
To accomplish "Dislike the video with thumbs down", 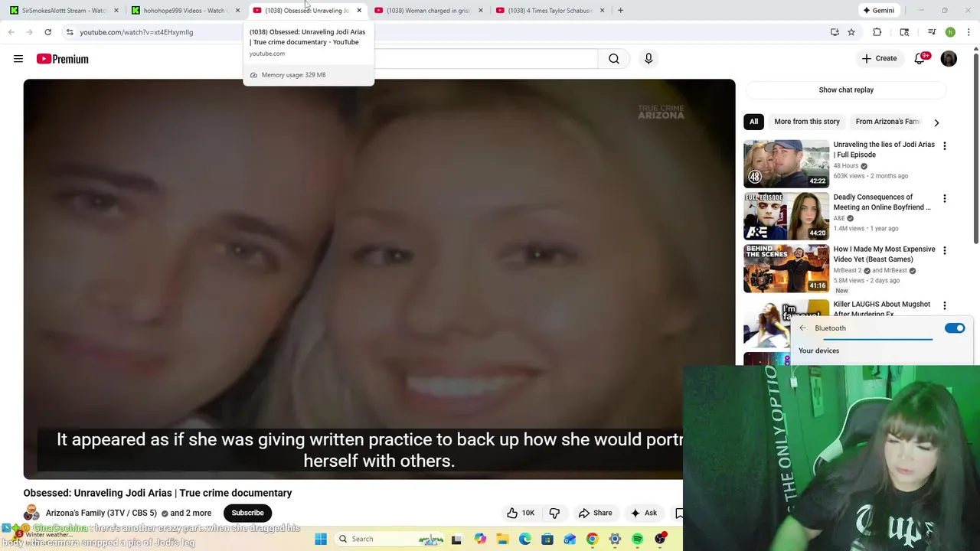I will [x=554, y=513].
